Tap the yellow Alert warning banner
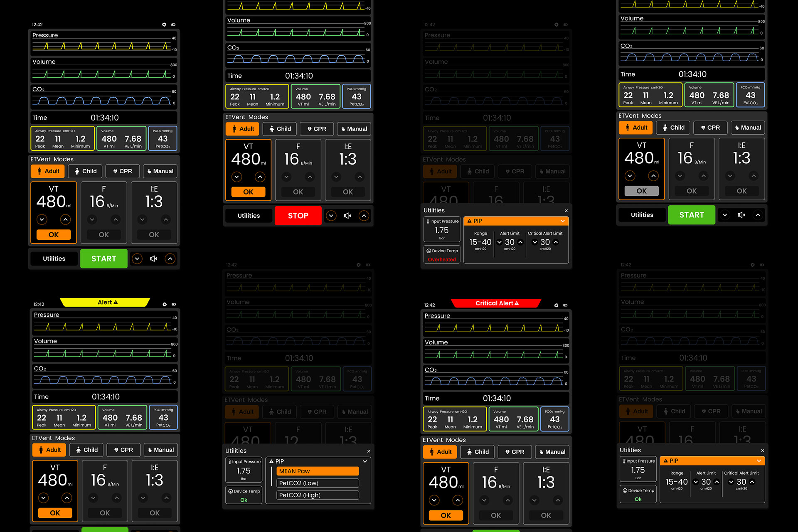The width and height of the screenshot is (798, 532). 105,302
